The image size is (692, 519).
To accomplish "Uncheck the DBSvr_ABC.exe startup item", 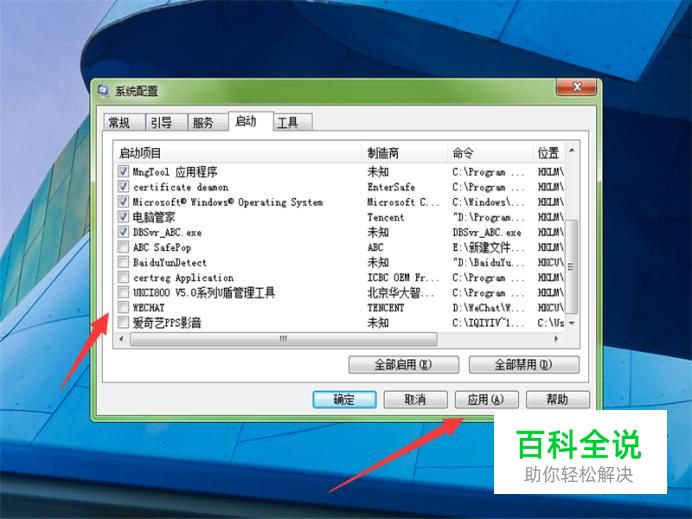I will pos(123,232).
